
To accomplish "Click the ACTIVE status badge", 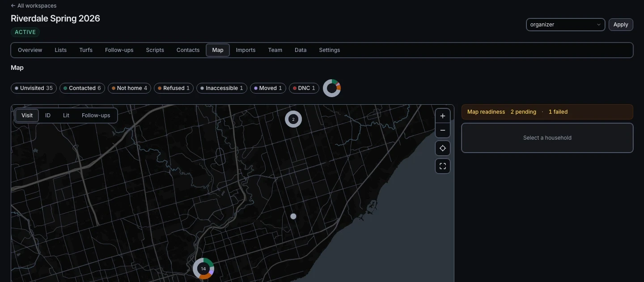I will (x=25, y=32).
